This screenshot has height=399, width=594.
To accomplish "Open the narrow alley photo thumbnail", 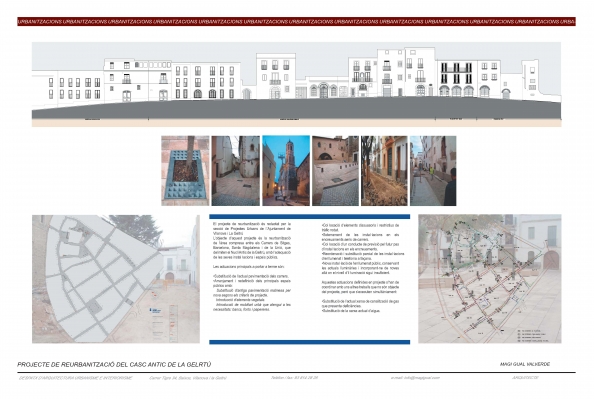I will (x=236, y=171).
